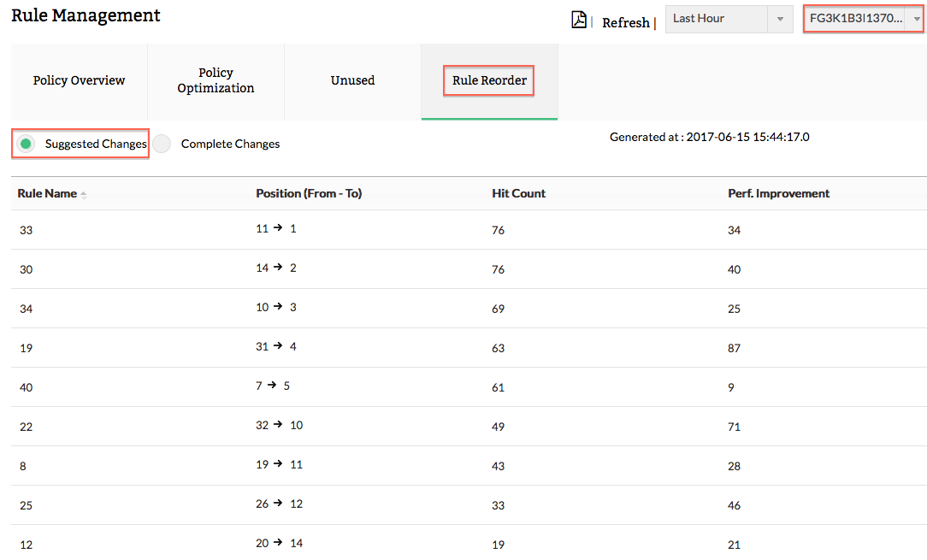Image resolution: width=927 pixels, height=560 pixels.
Task: Open the FG3K1B3I1370 device dropdown
Action: click(863, 19)
